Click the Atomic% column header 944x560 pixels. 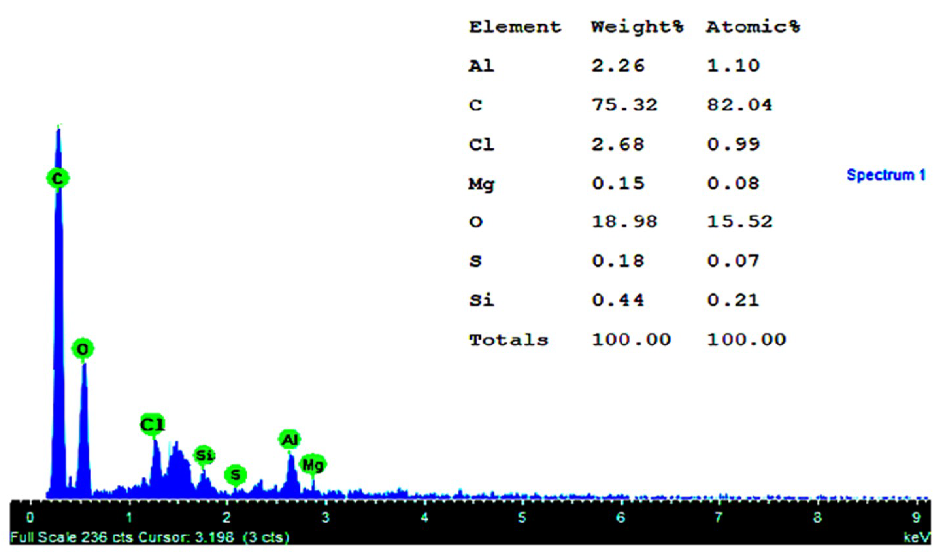(x=753, y=27)
